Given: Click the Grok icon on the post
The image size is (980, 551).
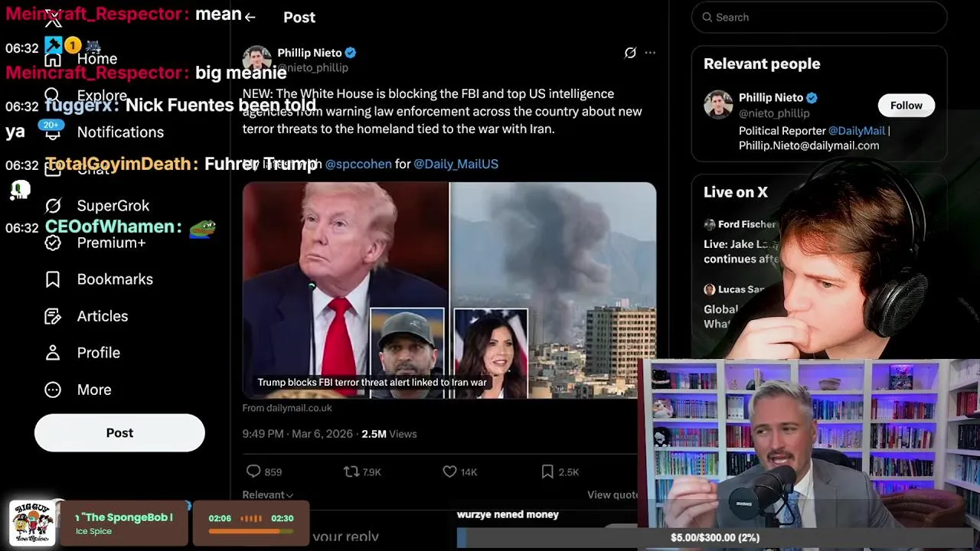Looking at the screenshot, I should (x=630, y=53).
